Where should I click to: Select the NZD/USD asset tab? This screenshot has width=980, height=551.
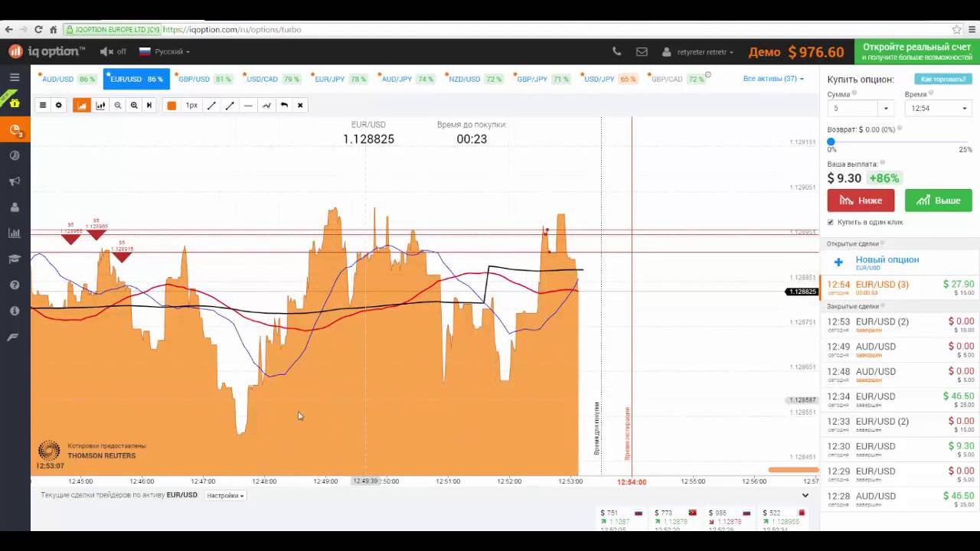[474, 79]
